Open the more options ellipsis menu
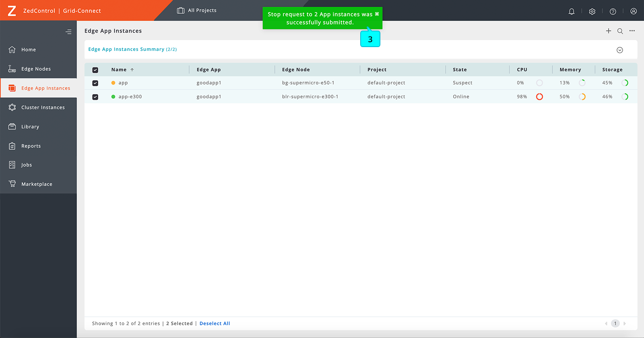 coord(632,31)
